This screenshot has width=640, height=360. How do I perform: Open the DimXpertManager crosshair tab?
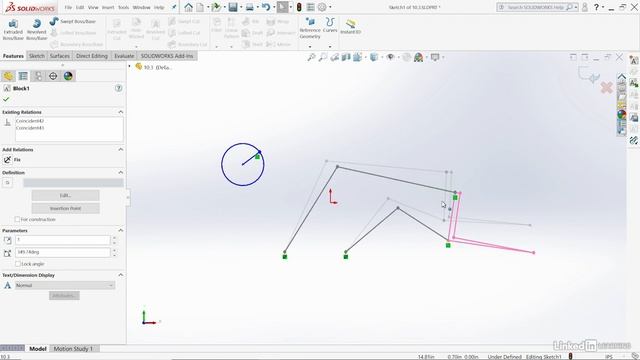(x=53, y=76)
